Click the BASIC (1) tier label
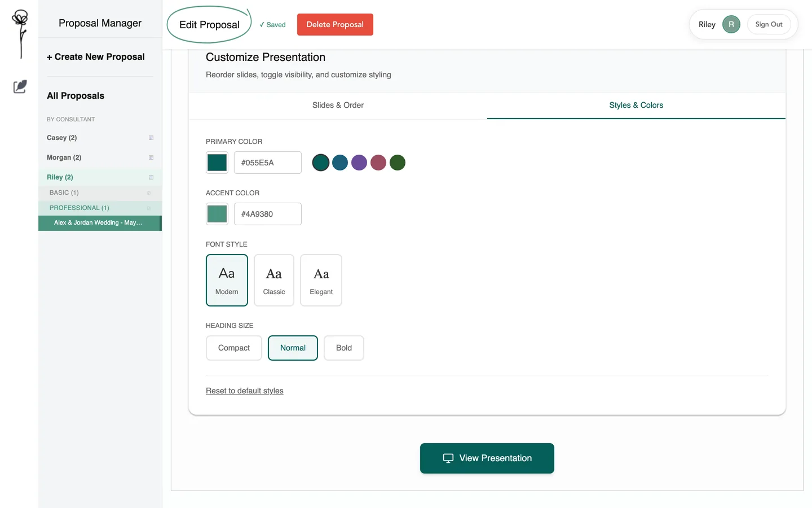812x508 pixels. click(x=64, y=193)
